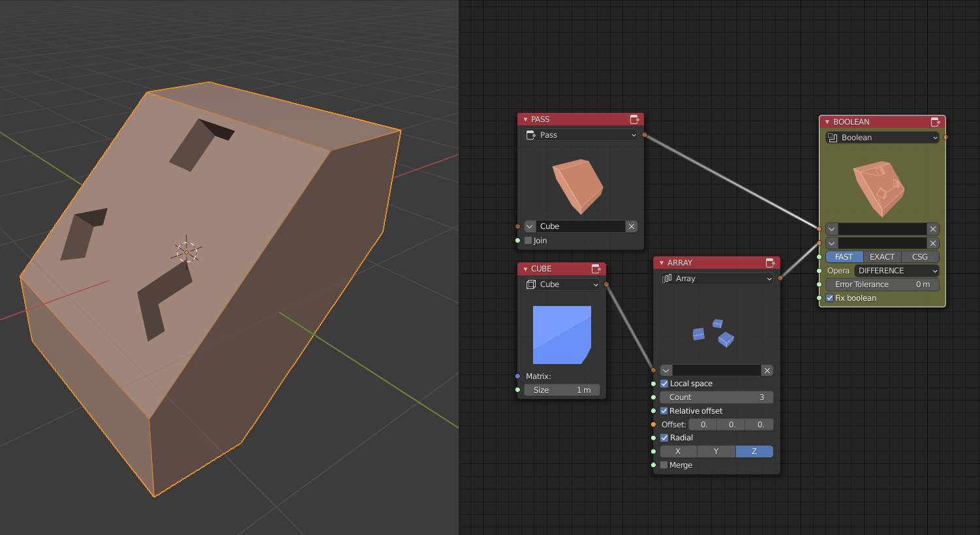Image resolution: width=980 pixels, height=535 pixels.
Task: Click the Boolean node header icon
Action: [x=936, y=122]
